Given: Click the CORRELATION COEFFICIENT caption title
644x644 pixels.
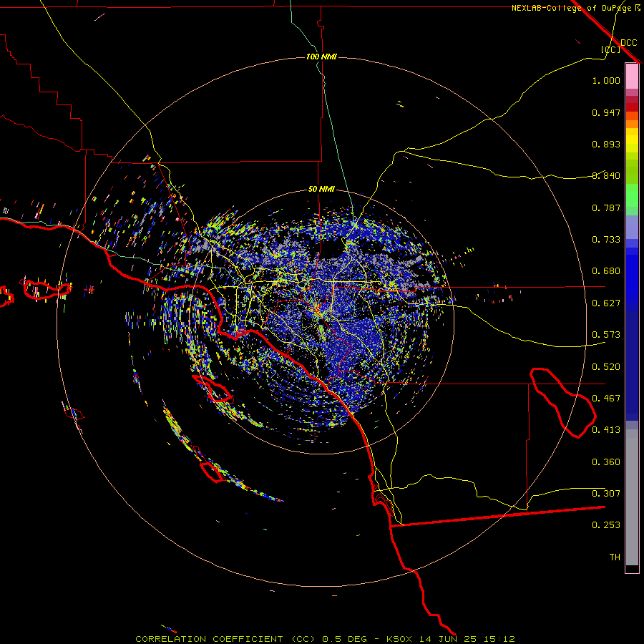Looking at the screenshot, I should [x=209, y=639].
